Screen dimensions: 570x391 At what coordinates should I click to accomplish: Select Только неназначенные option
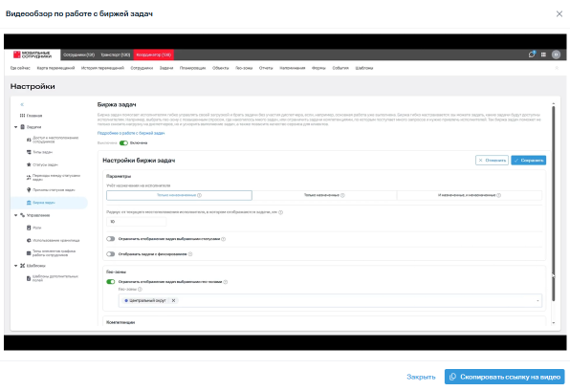[x=179, y=195]
